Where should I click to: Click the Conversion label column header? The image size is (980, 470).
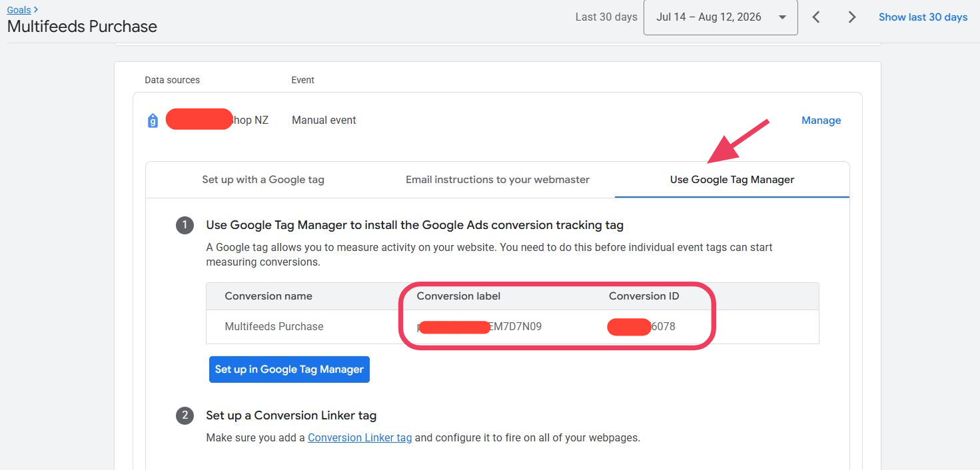[x=458, y=296]
